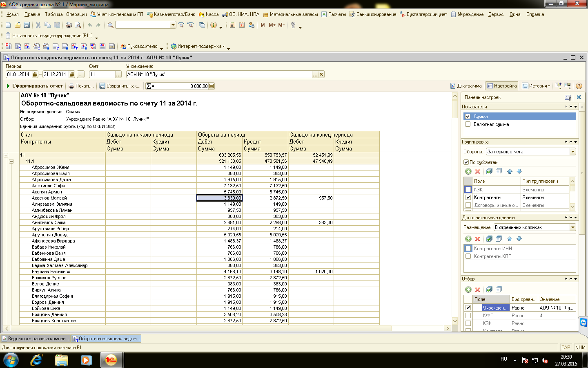Collapse account 11.1 tree group
The width and height of the screenshot is (588, 368).
(x=11, y=161)
